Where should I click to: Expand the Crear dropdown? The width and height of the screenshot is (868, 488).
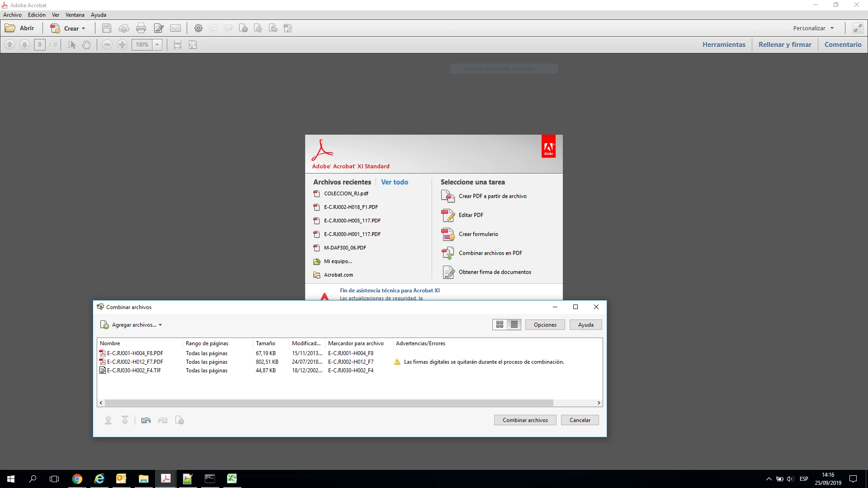click(x=83, y=28)
